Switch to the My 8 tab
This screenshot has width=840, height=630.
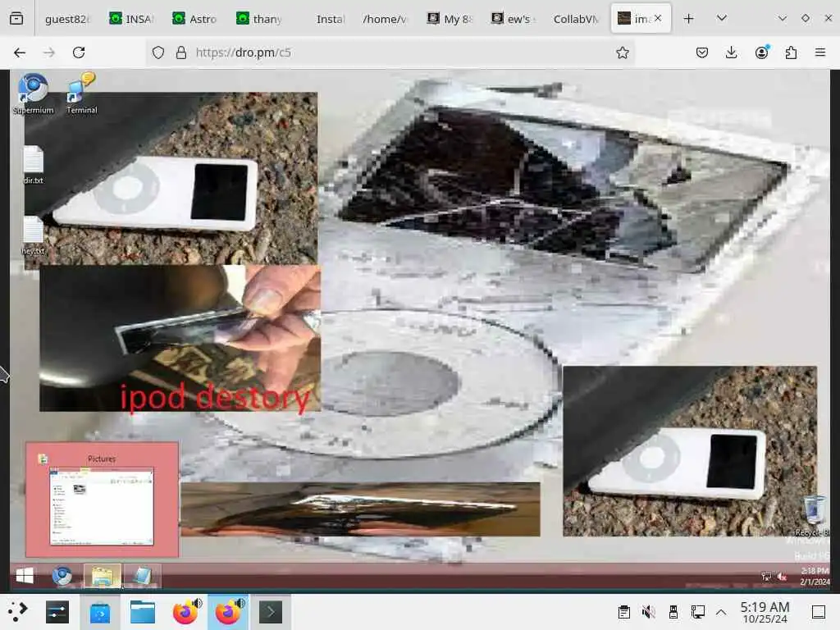pos(450,19)
